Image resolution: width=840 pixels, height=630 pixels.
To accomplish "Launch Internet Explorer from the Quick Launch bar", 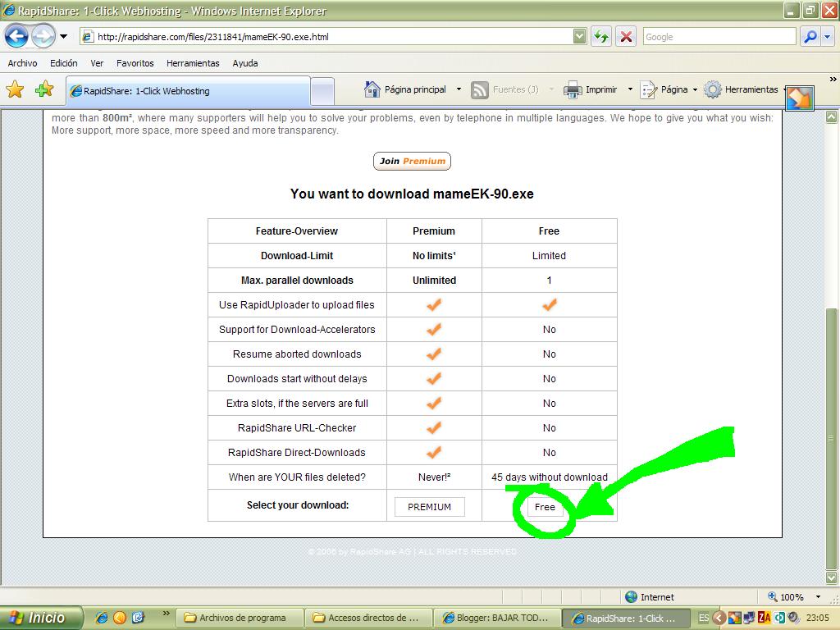I will click(x=101, y=618).
